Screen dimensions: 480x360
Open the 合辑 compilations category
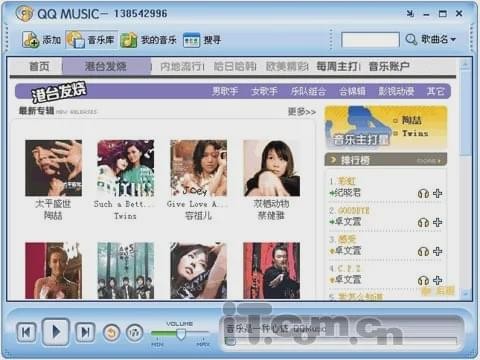click(x=352, y=91)
